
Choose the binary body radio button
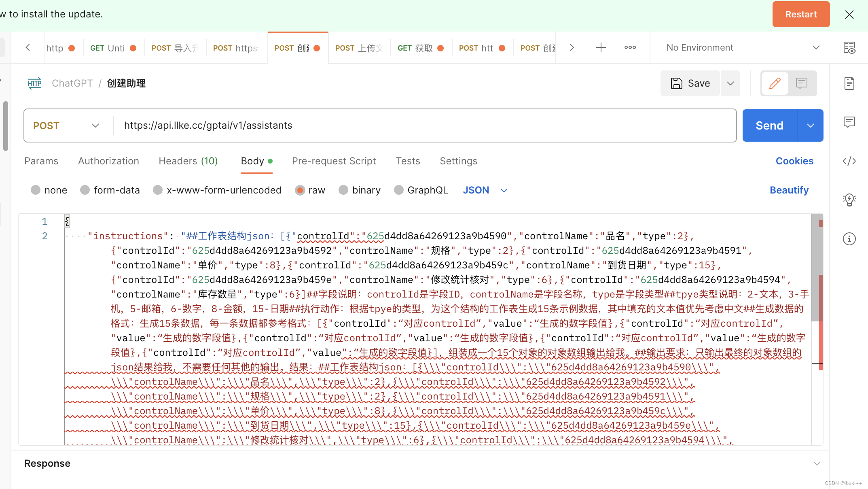coord(343,190)
